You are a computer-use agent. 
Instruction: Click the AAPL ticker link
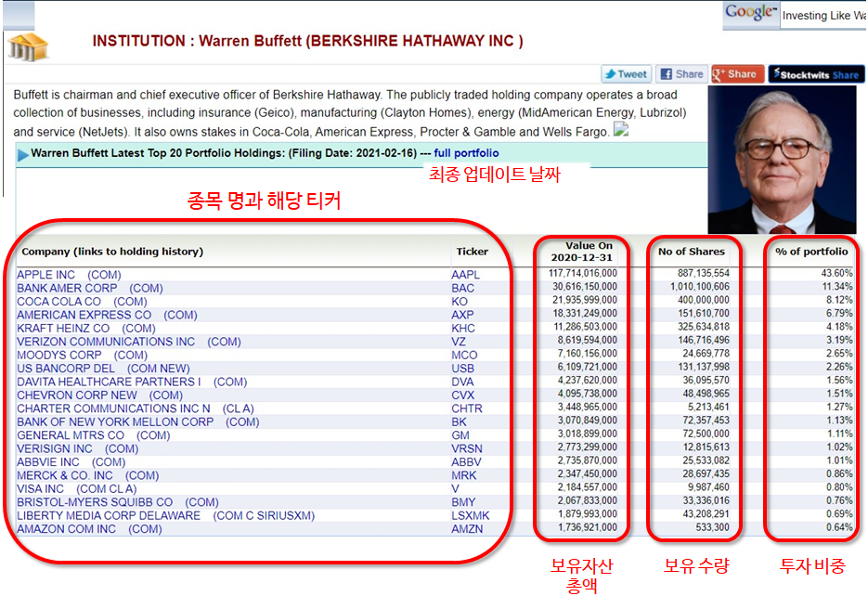point(465,275)
